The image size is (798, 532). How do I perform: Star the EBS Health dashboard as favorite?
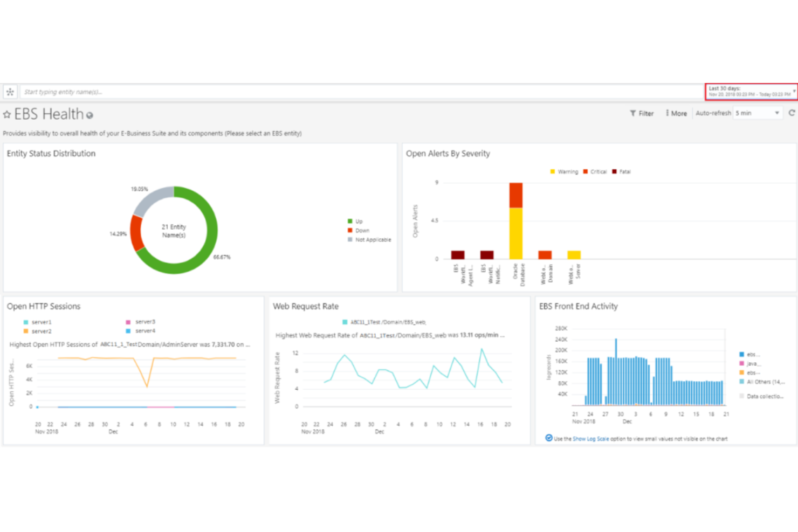pos(7,114)
